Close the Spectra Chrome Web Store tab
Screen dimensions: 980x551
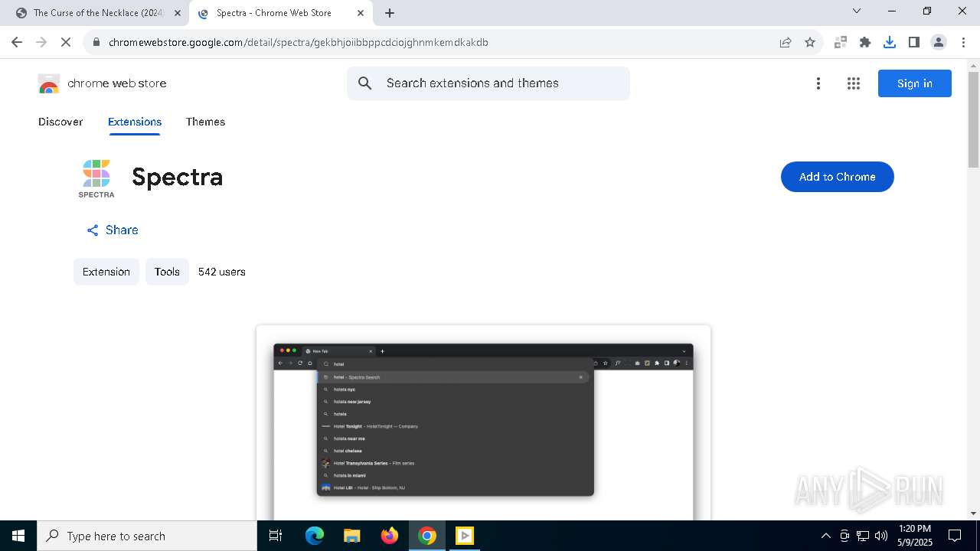(361, 13)
